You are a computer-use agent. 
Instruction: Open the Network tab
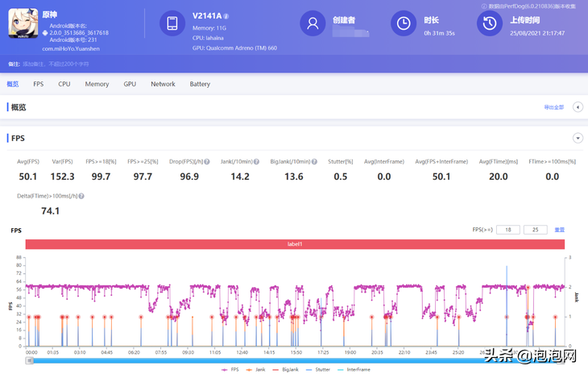point(163,84)
